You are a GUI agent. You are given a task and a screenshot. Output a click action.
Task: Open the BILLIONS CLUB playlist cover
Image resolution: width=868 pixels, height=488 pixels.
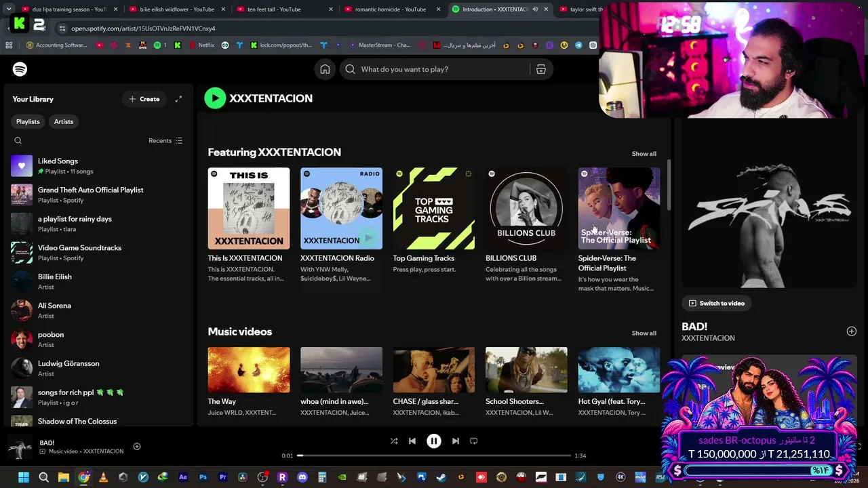526,209
